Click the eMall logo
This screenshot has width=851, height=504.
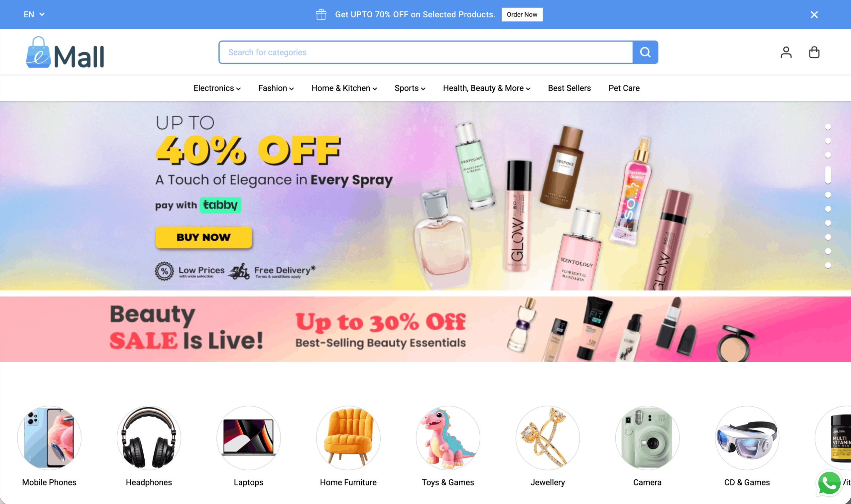click(65, 52)
